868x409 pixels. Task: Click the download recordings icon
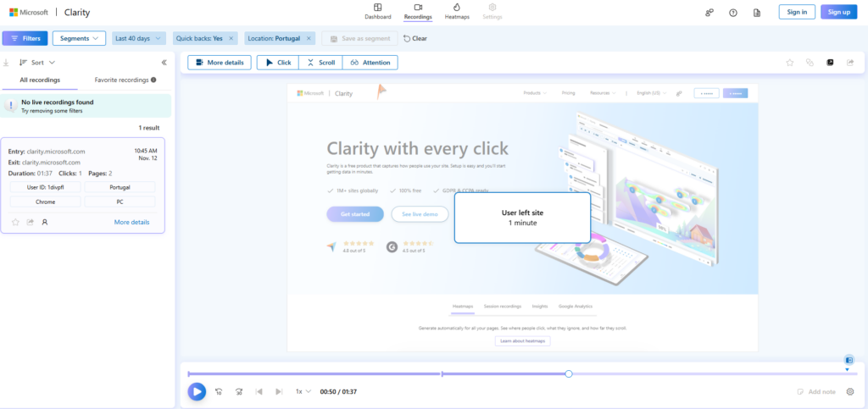coord(6,63)
